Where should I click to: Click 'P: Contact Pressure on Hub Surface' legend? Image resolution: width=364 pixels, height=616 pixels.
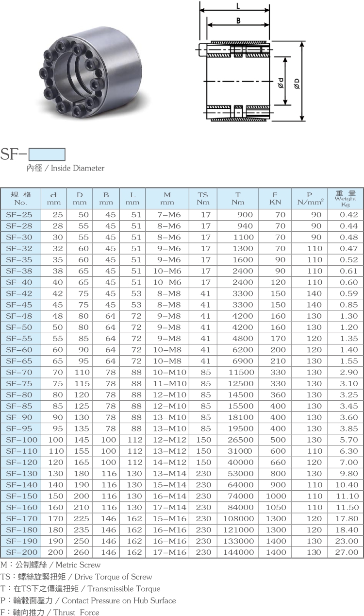(x=88, y=600)
